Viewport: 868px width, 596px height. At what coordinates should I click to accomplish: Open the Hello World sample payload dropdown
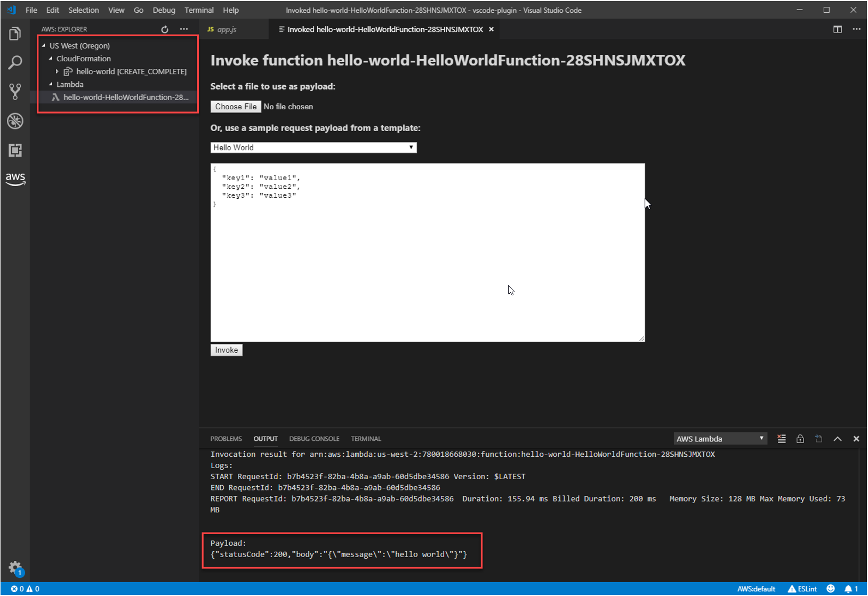coord(314,148)
